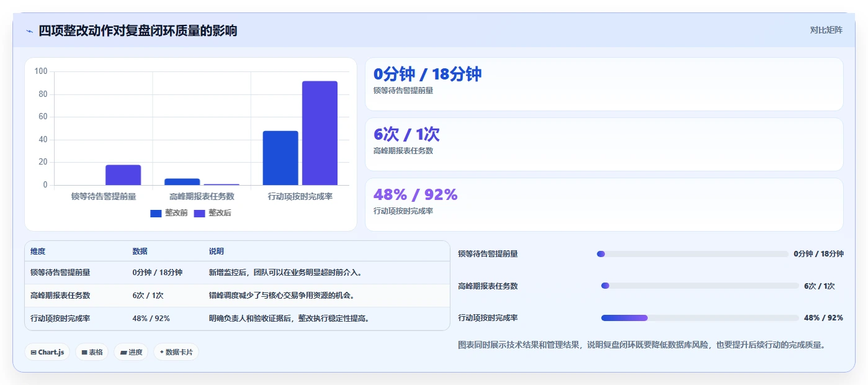Click the 锁等待告警提前量 x-axis label in the chart

[x=104, y=196]
